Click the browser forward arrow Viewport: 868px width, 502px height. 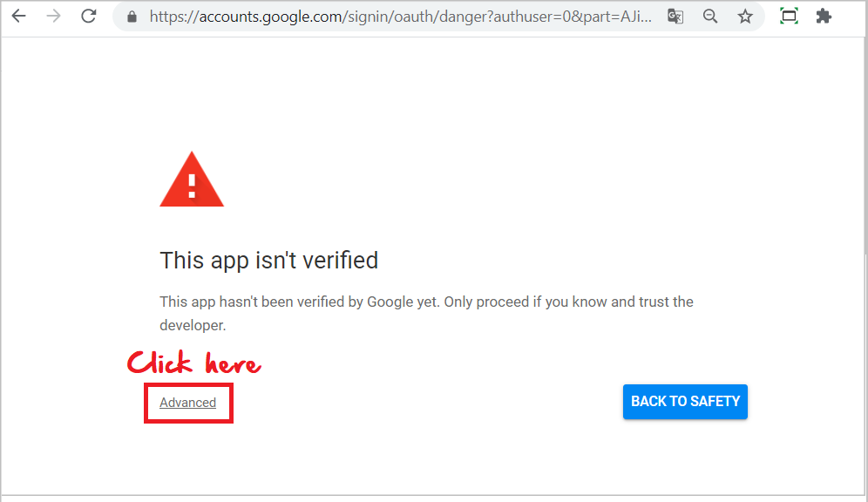pyautogui.click(x=54, y=16)
